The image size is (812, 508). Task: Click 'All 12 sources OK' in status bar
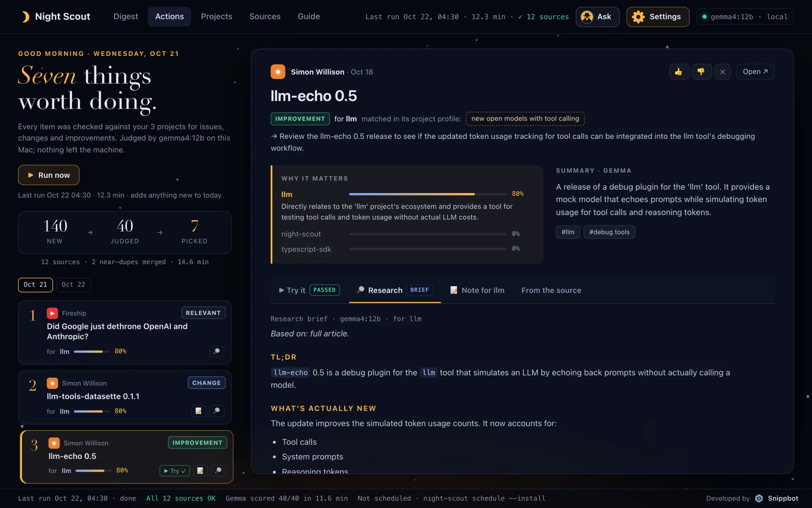[x=181, y=498]
